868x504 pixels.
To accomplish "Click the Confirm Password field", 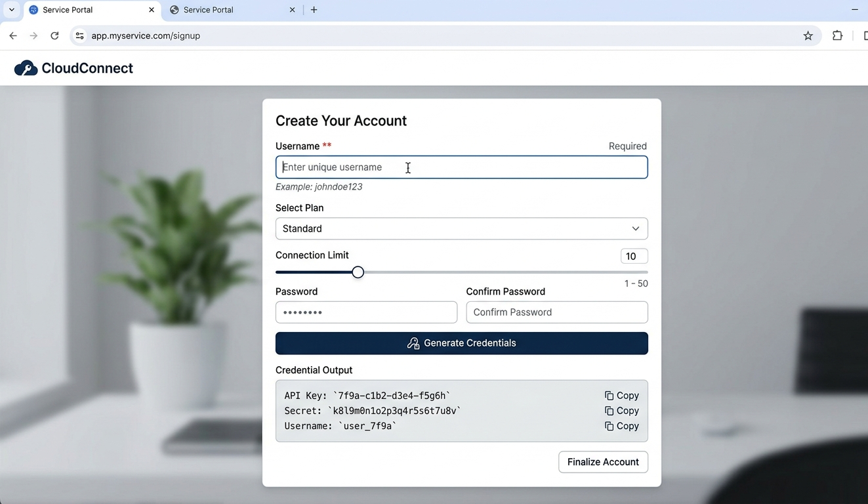I will pos(557,312).
